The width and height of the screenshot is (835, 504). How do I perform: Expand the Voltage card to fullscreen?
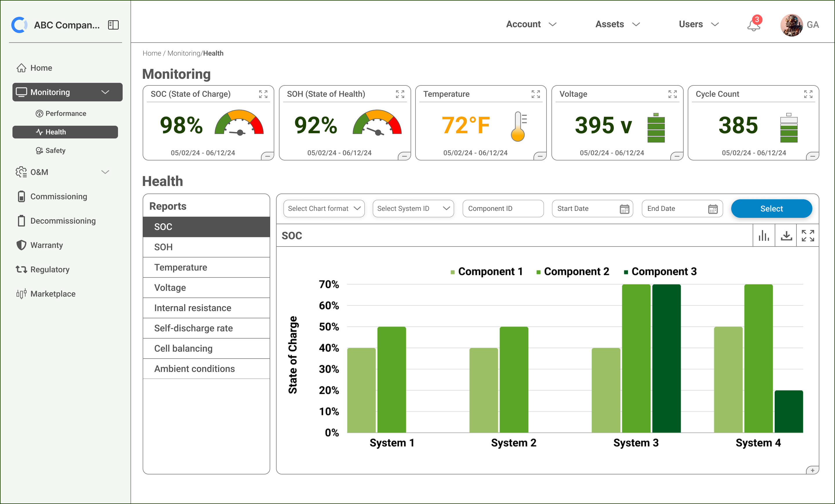tap(672, 94)
